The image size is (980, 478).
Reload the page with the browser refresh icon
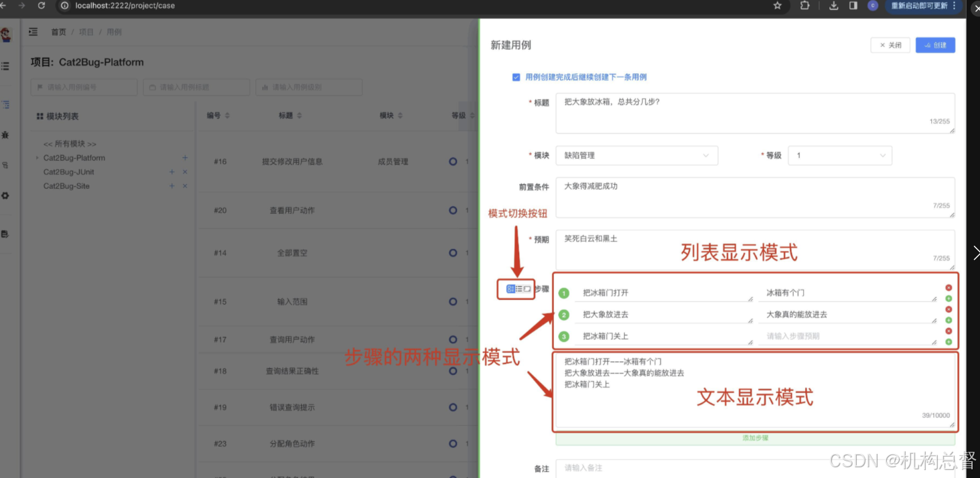[42, 5]
